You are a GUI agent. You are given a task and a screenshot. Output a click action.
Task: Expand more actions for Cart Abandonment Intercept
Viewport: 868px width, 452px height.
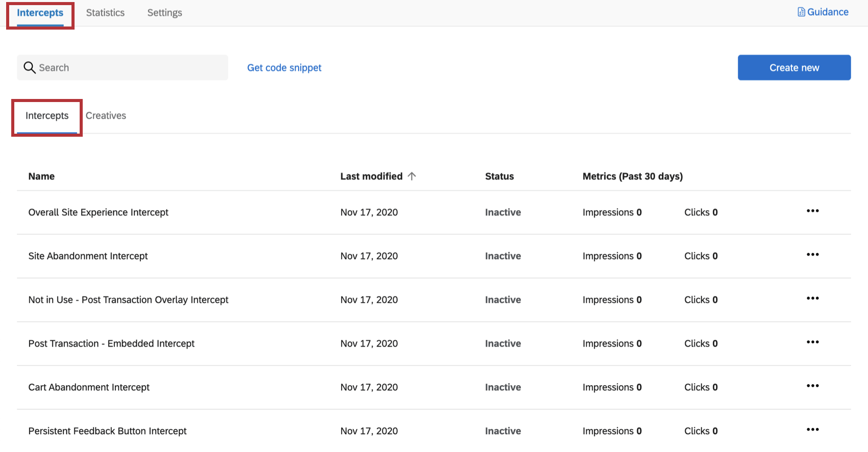coord(812,386)
